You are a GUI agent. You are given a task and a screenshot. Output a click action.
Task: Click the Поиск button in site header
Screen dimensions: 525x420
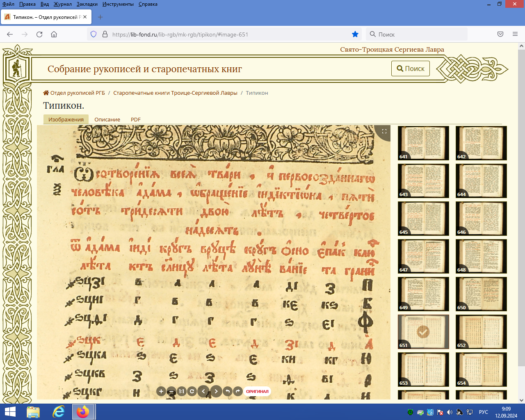(411, 68)
